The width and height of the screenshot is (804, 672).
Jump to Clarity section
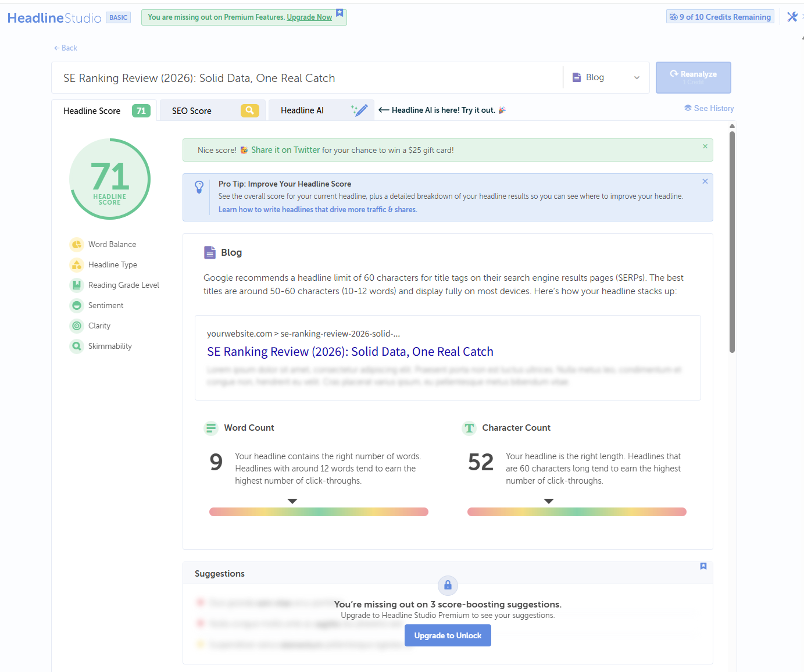click(99, 326)
